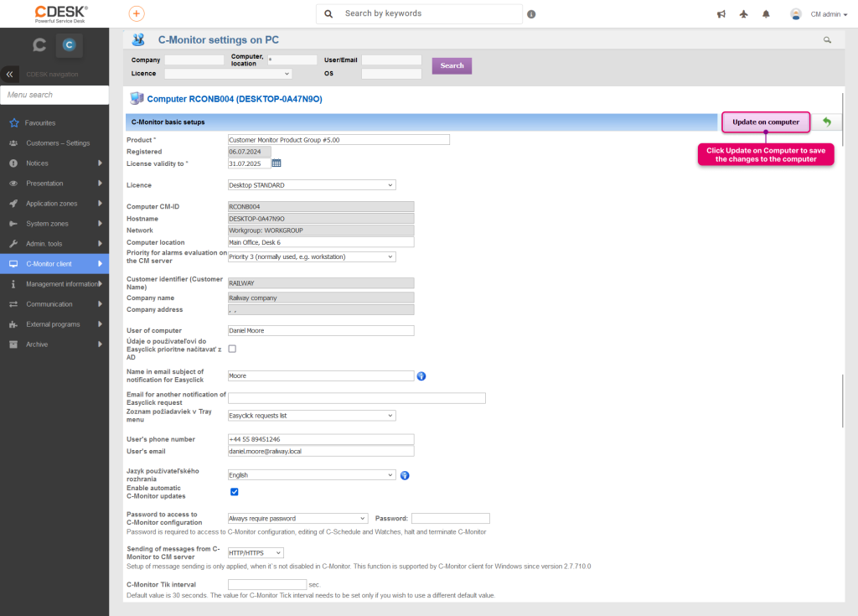
Task: Open the Desktop STANDARD licence dropdown
Action: [312, 185]
